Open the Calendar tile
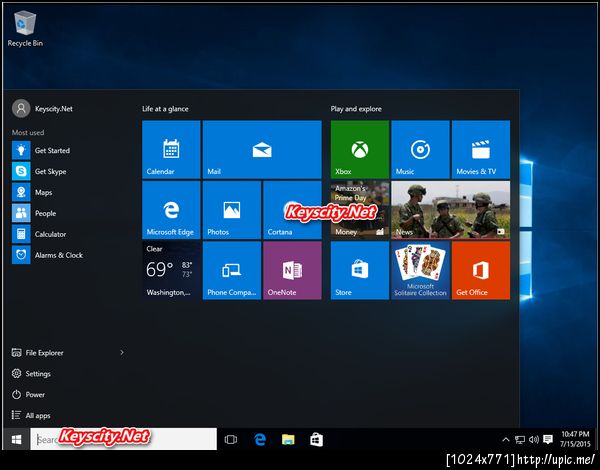This screenshot has width=600, height=470. coord(171,149)
